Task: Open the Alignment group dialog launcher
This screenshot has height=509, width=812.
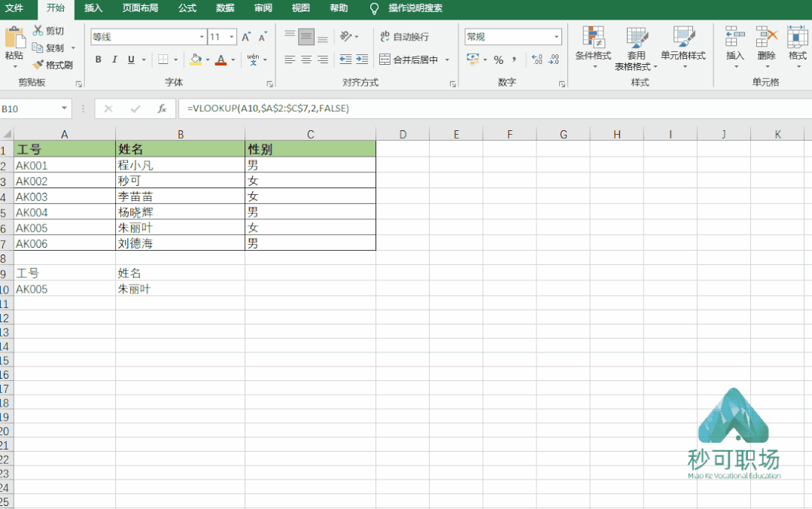Action: coord(452,84)
